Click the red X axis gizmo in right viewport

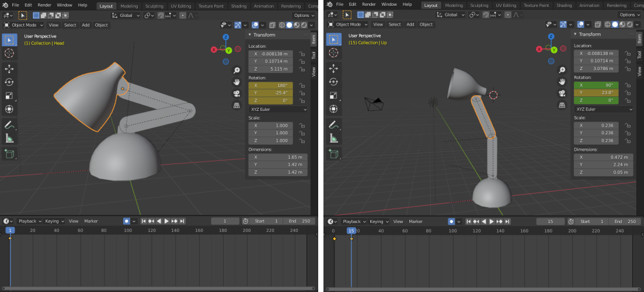coord(539,49)
